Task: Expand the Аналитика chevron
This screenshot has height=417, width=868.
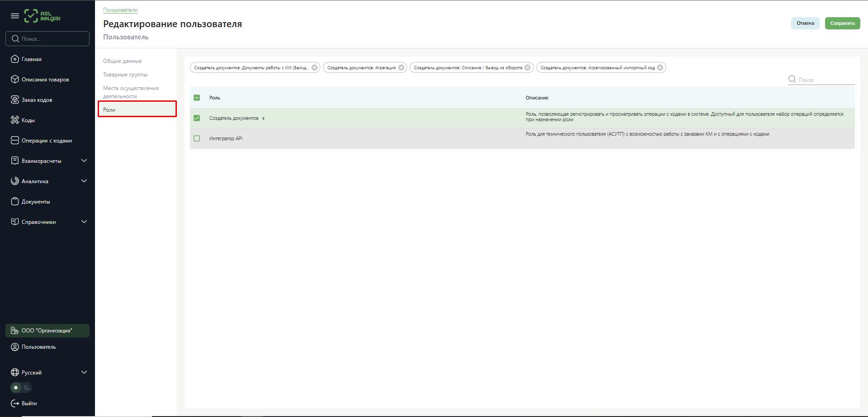Action: tap(84, 181)
